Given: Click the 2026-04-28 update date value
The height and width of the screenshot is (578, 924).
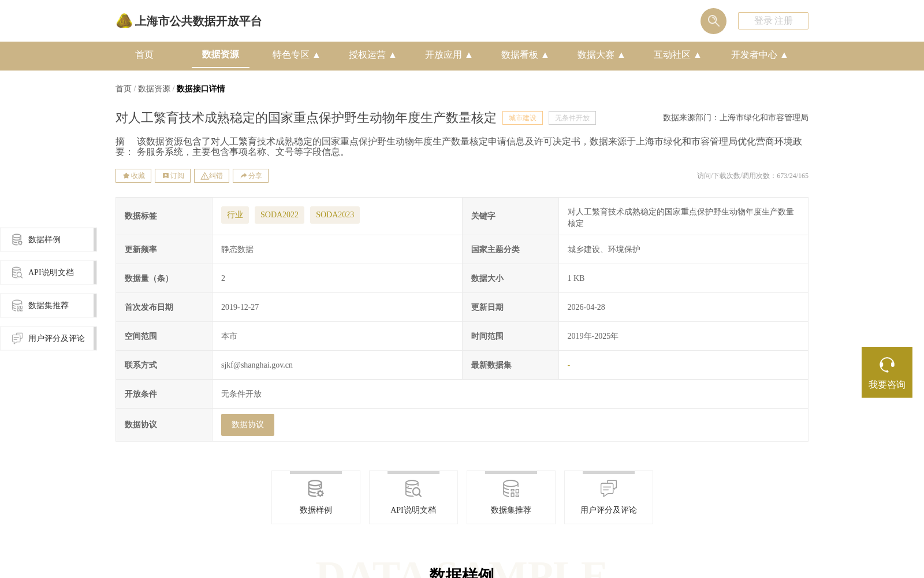Looking at the screenshot, I should [x=586, y=307].
